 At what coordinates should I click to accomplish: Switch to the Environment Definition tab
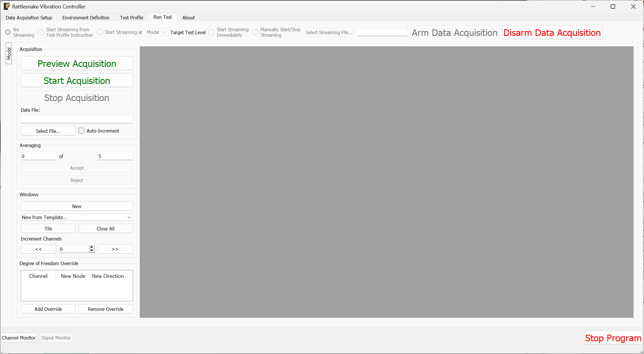click(86, 17)
